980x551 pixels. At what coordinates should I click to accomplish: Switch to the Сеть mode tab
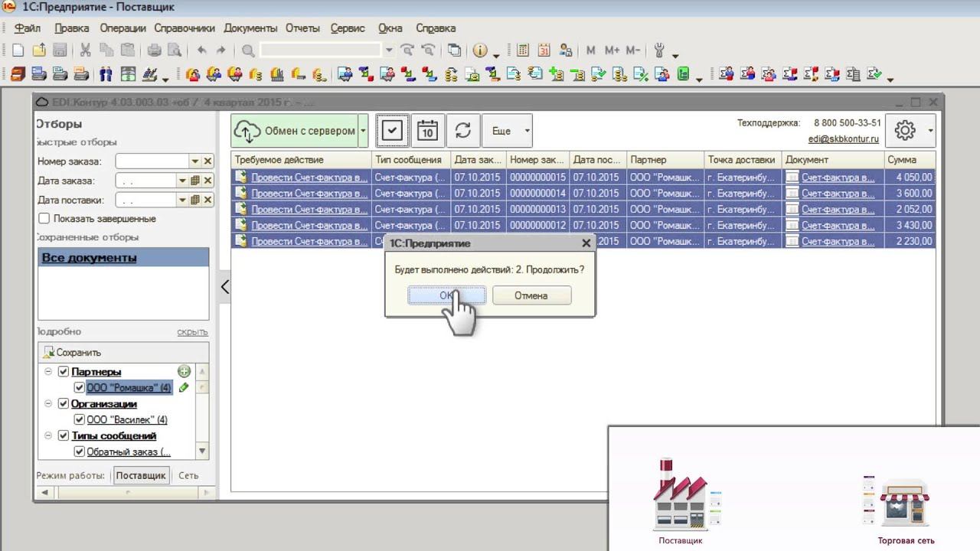[188, 475]
